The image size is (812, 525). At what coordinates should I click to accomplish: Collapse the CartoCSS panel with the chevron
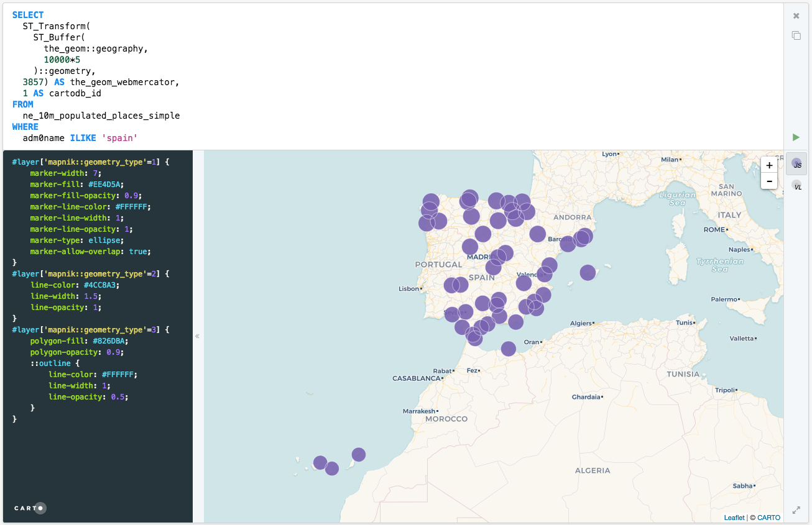(198, 336)
